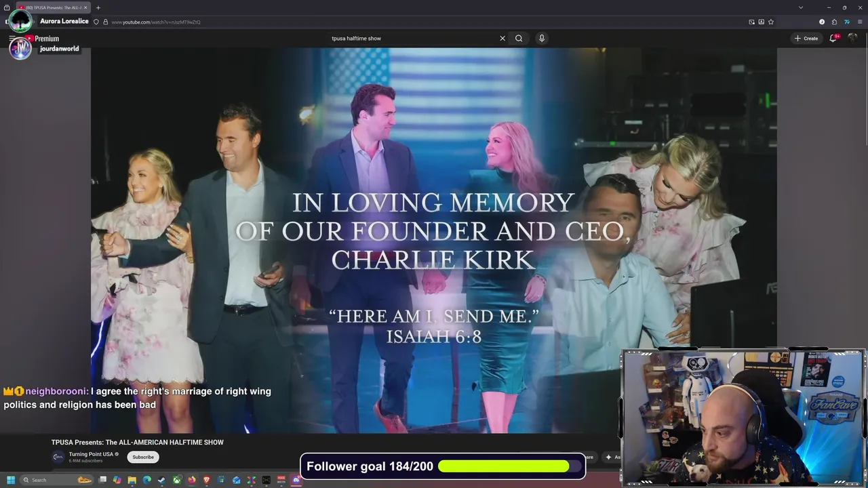Open Microsoft Edge from the taskbar

pos(146,480)
